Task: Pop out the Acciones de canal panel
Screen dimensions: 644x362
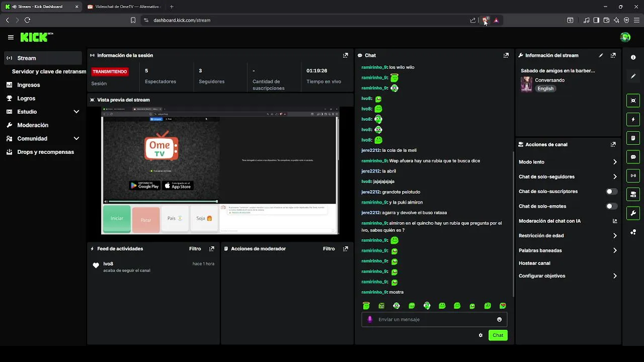Action: pyautogui.click(x=613, y=144)
